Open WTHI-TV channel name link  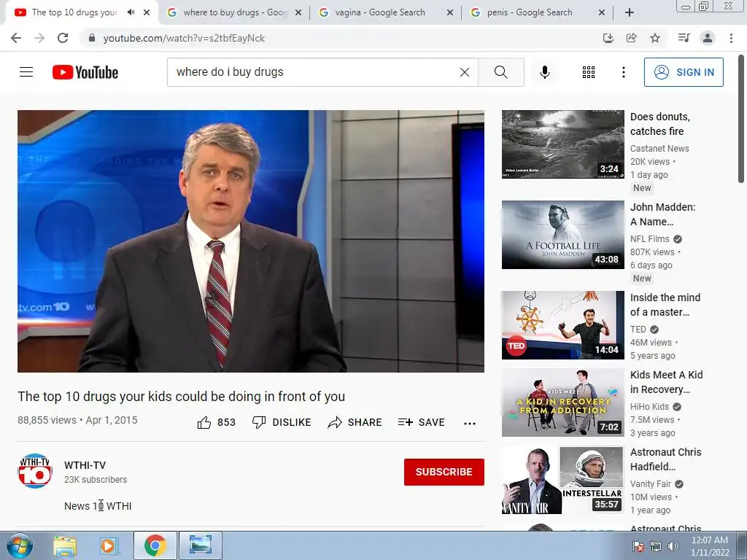(x=85, y=465)
